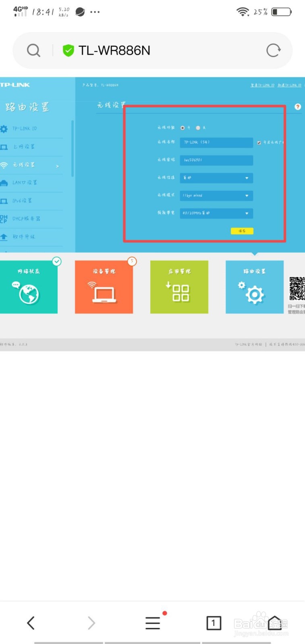Open LAN口设置 in sidebar
Screen dimensions: 305x644
(25, 182)
